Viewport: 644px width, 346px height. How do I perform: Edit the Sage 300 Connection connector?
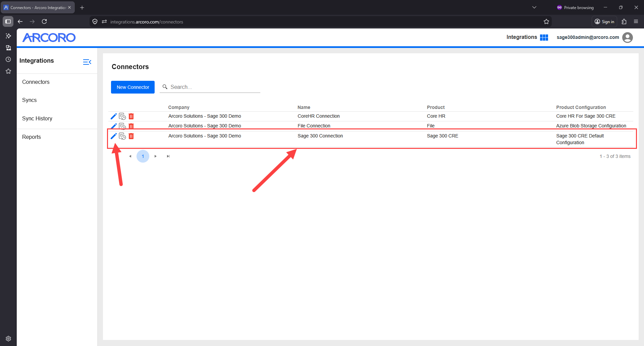(114, 136)
